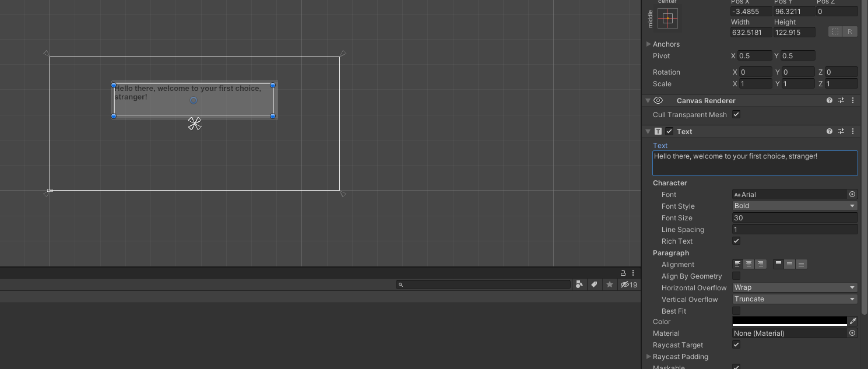Expand the Anchors foldout
The height and width of the screenshot is (369, 868).
[x=648, y=44]
